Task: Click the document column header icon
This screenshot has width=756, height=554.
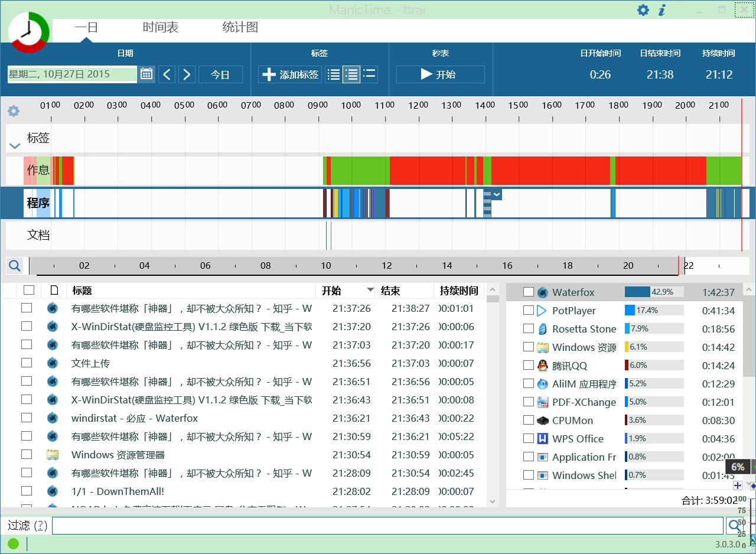Action: point(54,290)
